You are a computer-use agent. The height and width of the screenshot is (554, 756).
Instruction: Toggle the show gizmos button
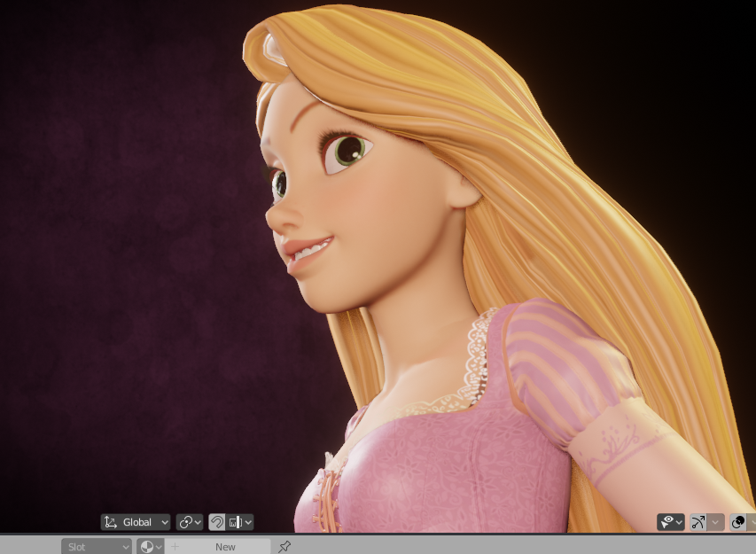point(698,522)
